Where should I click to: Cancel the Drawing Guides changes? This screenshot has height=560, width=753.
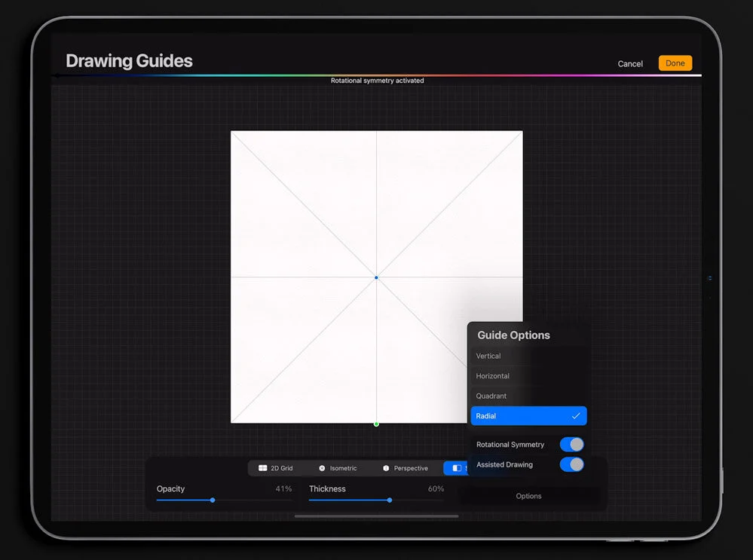coord(629,63)
